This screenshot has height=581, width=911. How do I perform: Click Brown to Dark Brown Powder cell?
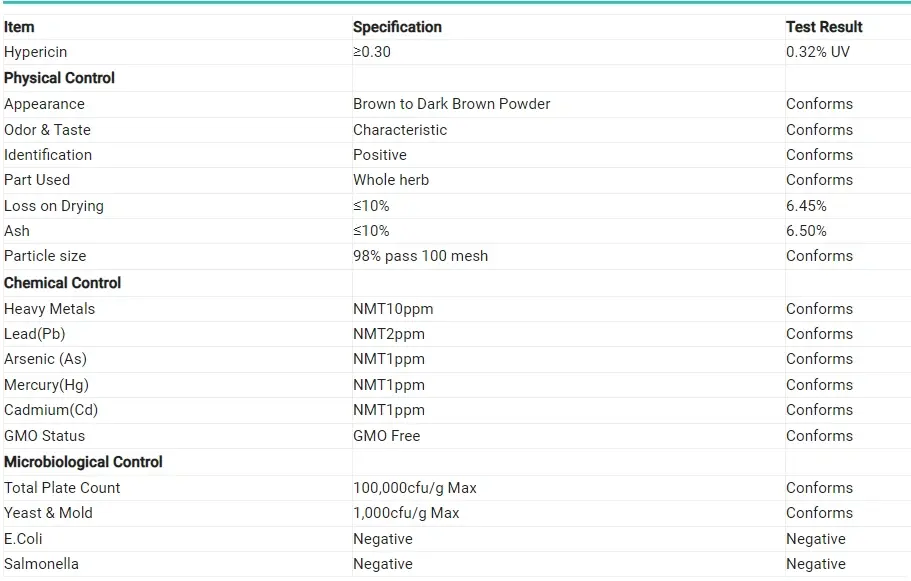(451, 104)
